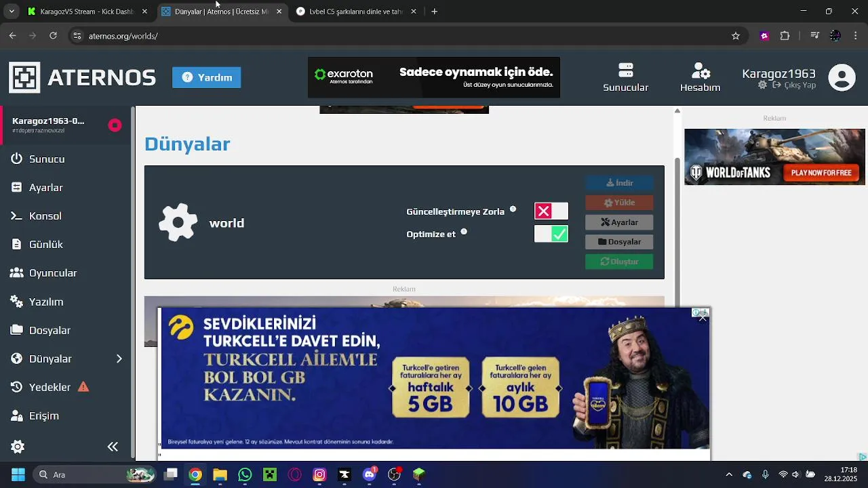Open world Ayarlar settings button

coord(619,222)
